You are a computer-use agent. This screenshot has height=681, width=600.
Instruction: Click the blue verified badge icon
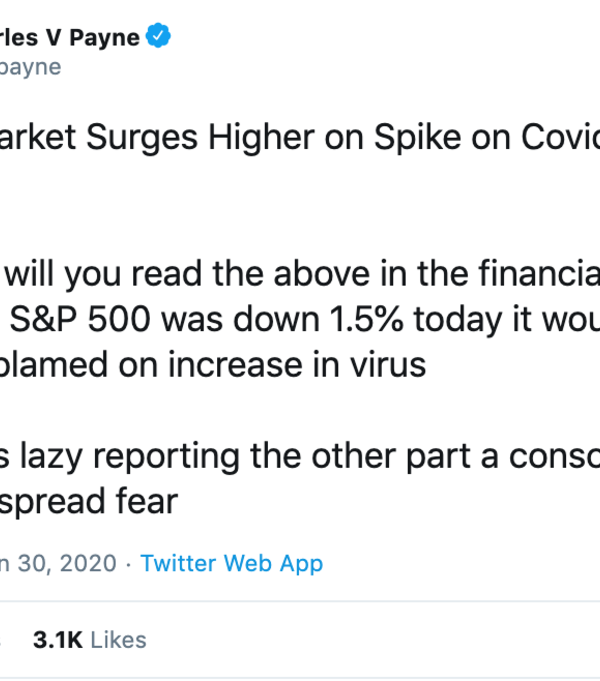coord(158,38)
